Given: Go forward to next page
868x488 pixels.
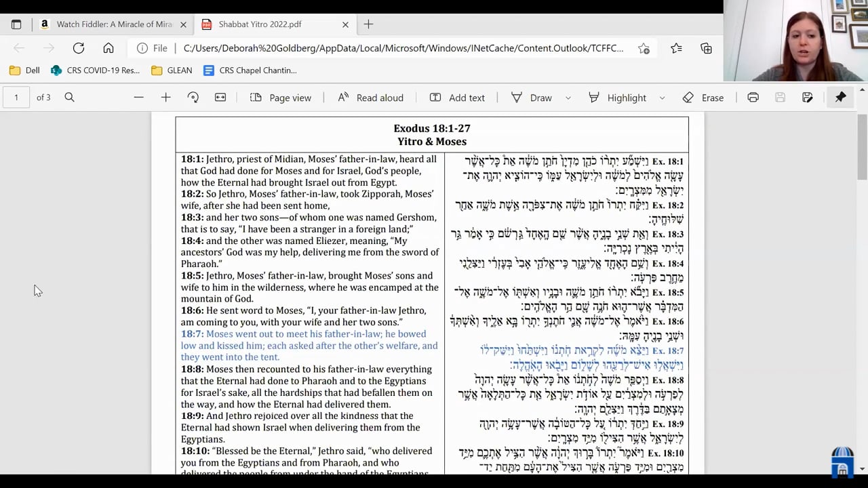Looking at the screenshot, I should pos(49,48).
